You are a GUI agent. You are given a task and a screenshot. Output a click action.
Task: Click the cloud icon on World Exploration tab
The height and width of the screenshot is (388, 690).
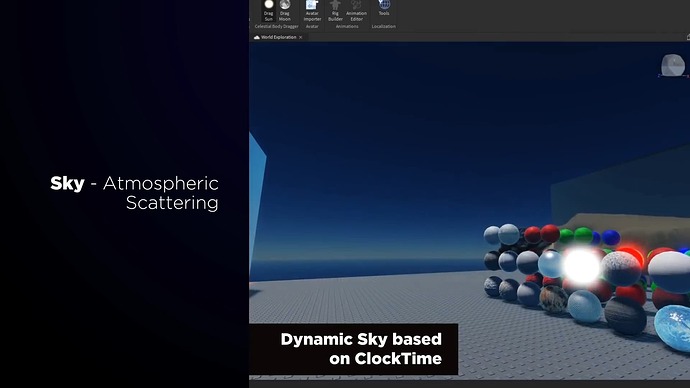click(x=257, y=37)
